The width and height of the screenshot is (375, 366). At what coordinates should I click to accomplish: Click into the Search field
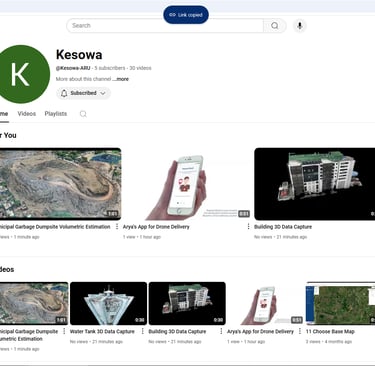coord(165,26)
